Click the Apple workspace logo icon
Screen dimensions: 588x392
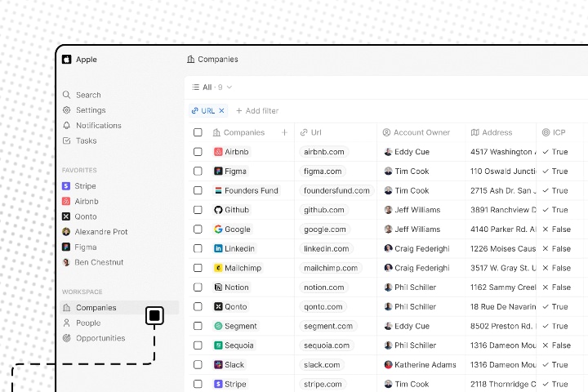coord(66,60)
